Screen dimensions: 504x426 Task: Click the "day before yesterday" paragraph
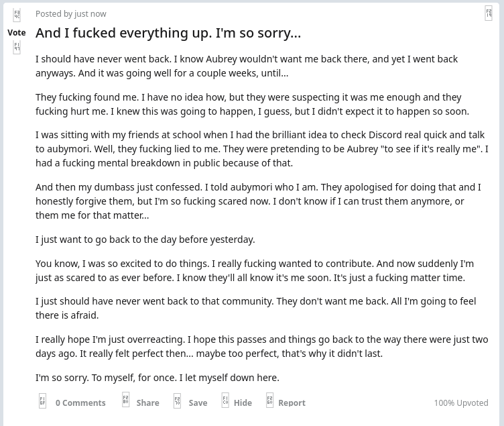click(x=145, y=239)
